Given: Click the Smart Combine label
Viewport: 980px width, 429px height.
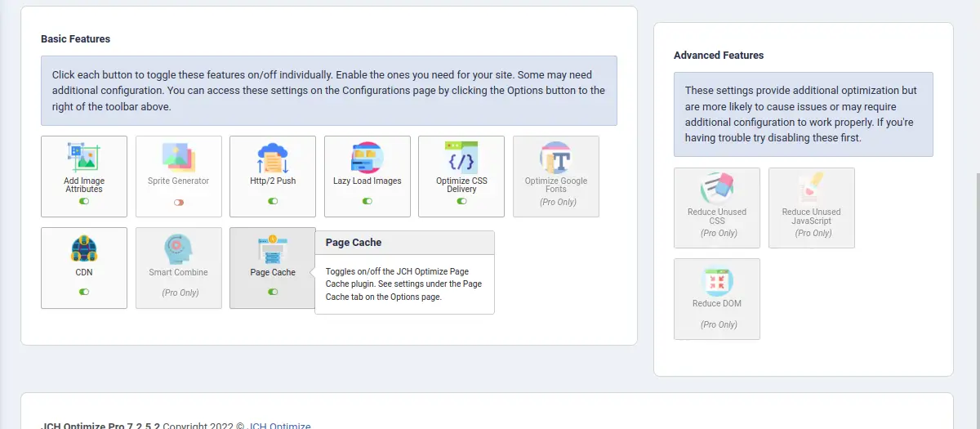Looking at the screenshot, I should pyautogui.click(x=178, y=272).
